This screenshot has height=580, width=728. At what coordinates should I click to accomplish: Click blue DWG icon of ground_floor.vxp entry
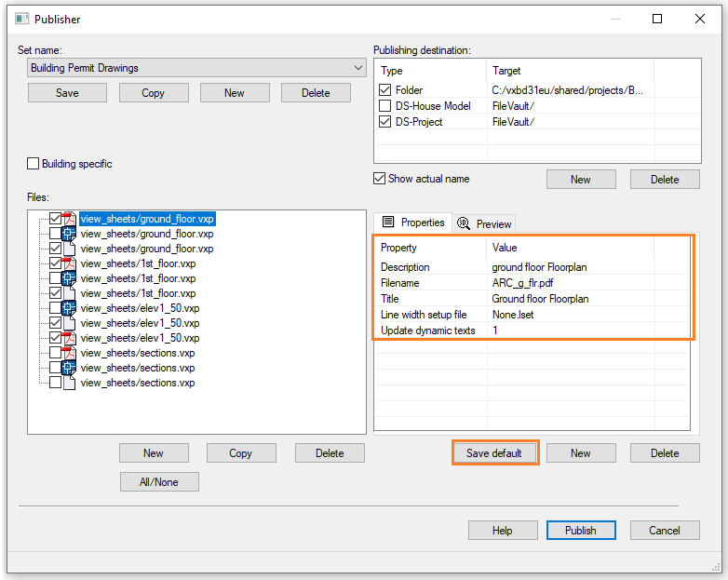68,234
